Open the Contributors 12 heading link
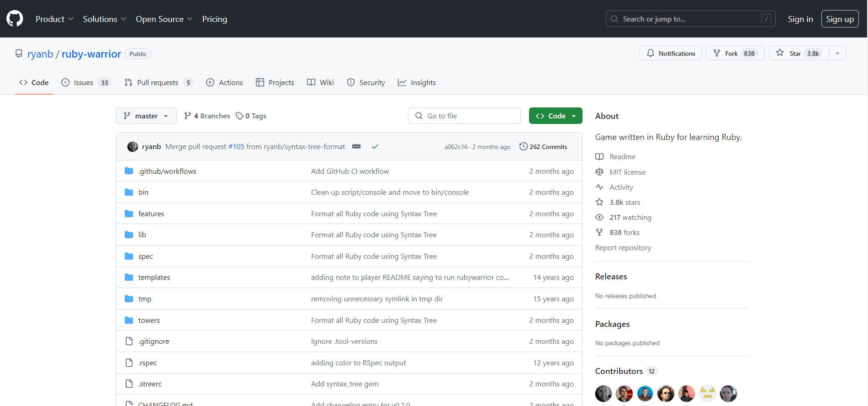This screenshot has height=406, width=868. (626, 371)
